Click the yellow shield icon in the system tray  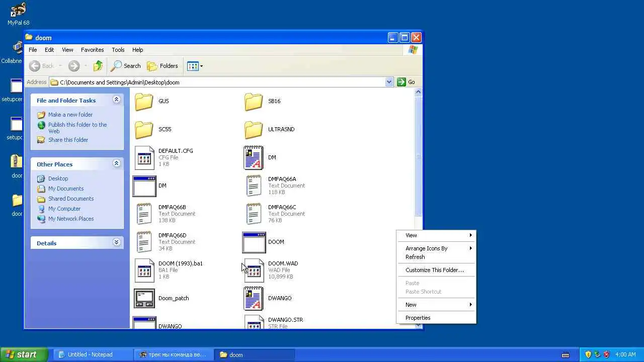[588, 354]
